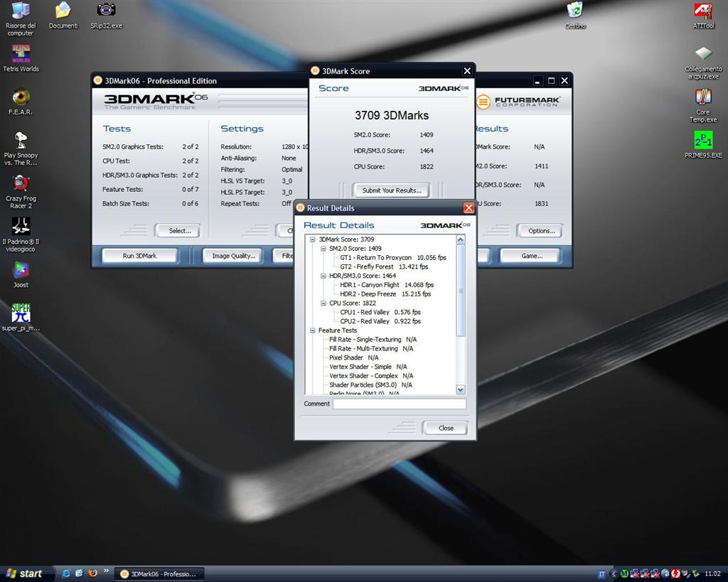Image resolution: width=728 pixels, height=582 pixels.
Task: Launch F.E.A.R. game shortcut
Action: 21,102
